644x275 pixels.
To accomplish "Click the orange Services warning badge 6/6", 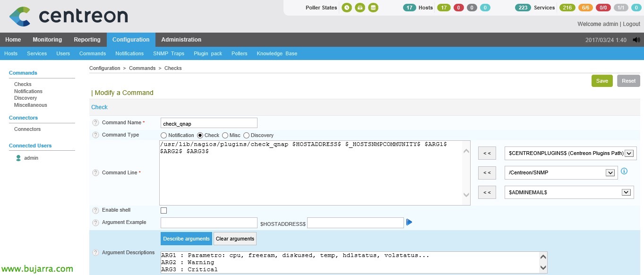I will [586, 8].
